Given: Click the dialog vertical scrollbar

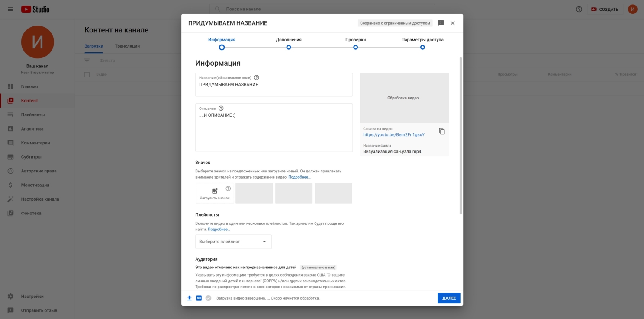Looking at the screenshot, I should click(x=461, y=135).
